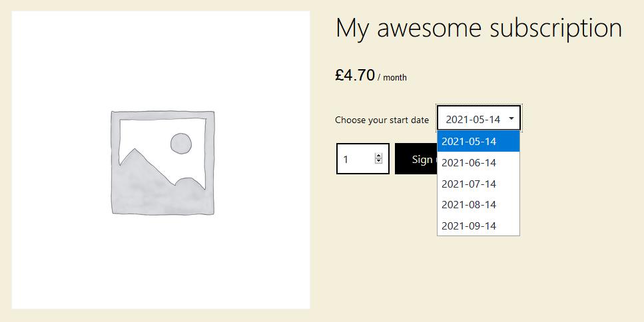
Task: Click the "Choose your start date" label
Action: [382, 120]
